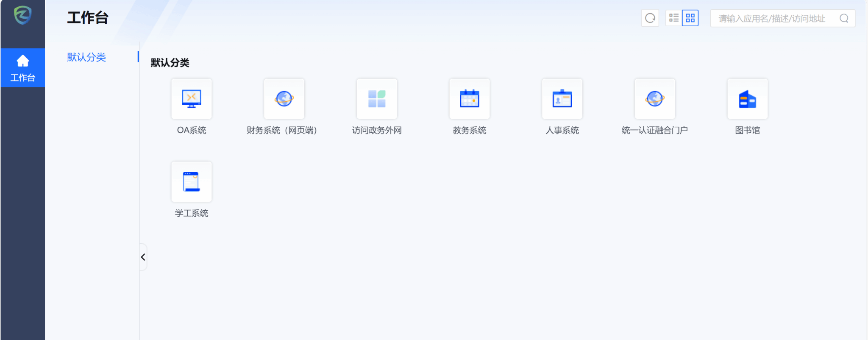This screenshot has width=868, height=340.
Task: Open the 图书馆 app icon
Action: pyautogui.click(x=747, y=99)
